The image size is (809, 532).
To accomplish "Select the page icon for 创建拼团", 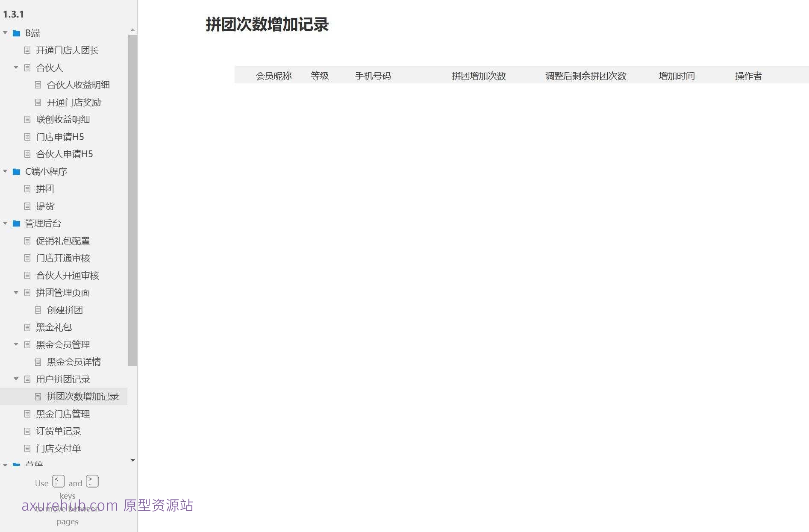I will [38, 310].
